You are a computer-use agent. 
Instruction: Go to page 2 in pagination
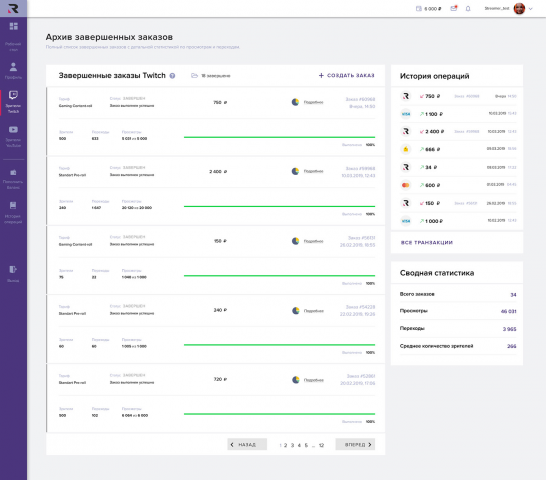(x=286, y=445)
